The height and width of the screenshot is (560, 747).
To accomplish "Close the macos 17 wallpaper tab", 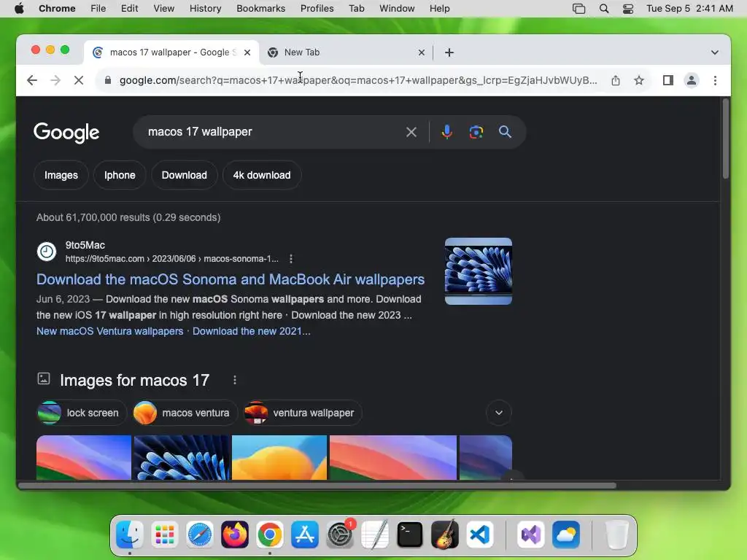I will click(247, 52).
